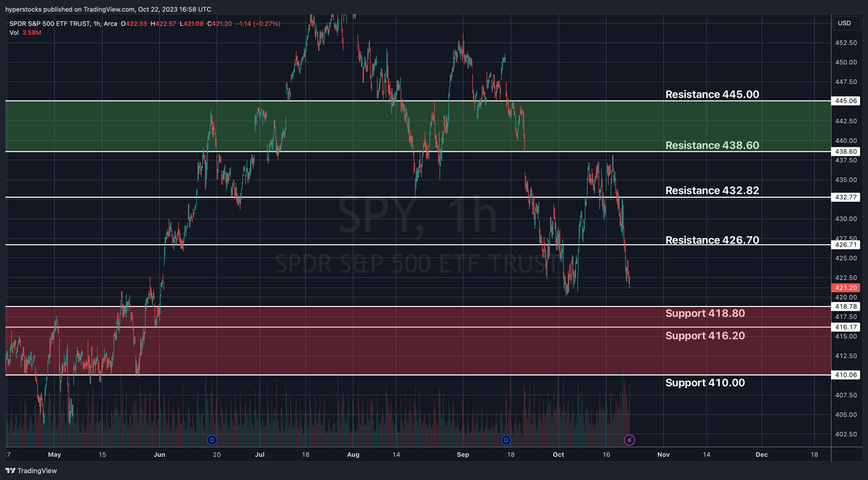Select the Resistance 432.82 text label
Image resolution: width=868 pixels, height=480 pixels.
coord(712,191)
